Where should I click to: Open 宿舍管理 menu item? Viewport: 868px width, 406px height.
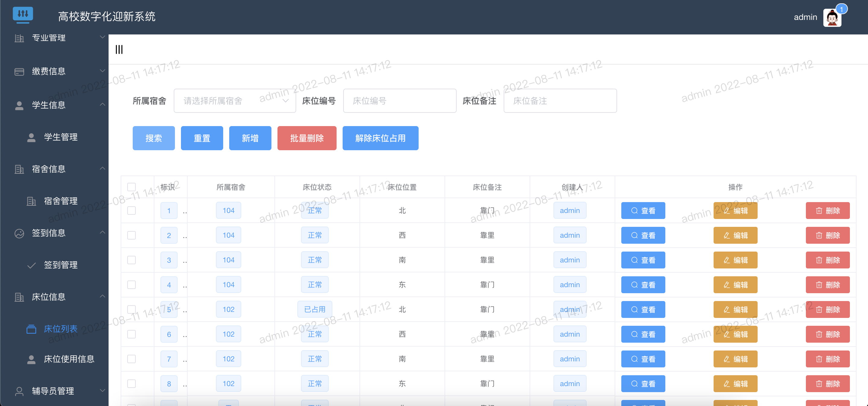tap(61, 201)
